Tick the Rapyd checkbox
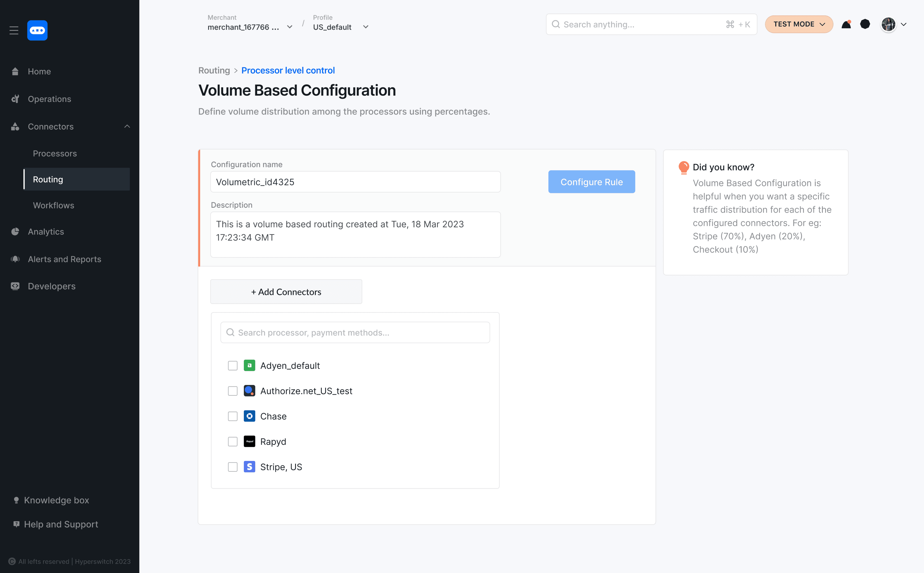This screenshot has height=573, width=924. [233, 442]
